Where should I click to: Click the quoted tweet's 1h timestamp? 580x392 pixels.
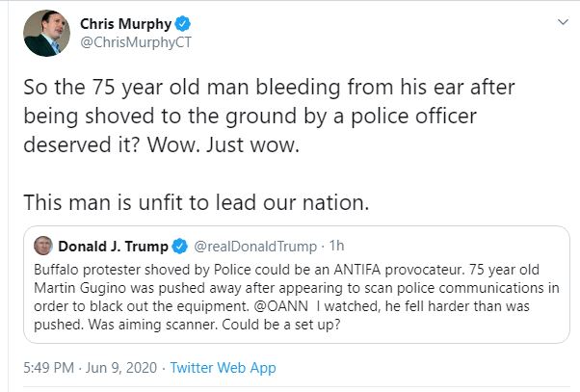[x=339, y=247]
